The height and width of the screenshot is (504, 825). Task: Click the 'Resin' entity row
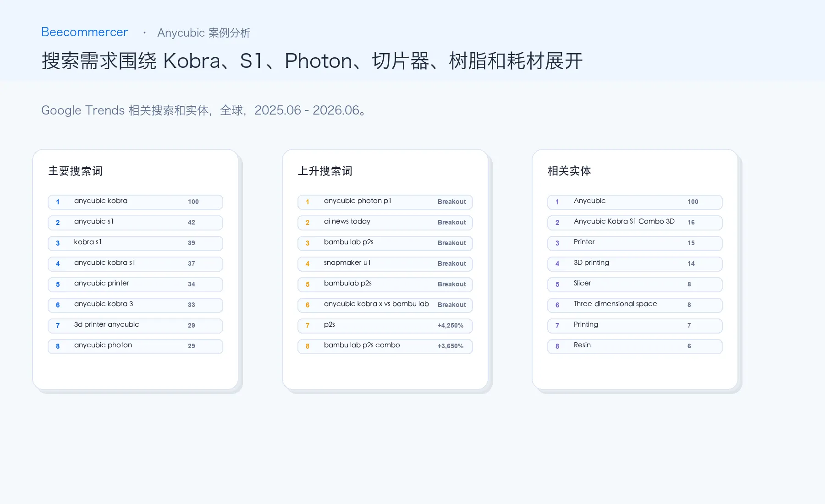(x=635, y=346)
